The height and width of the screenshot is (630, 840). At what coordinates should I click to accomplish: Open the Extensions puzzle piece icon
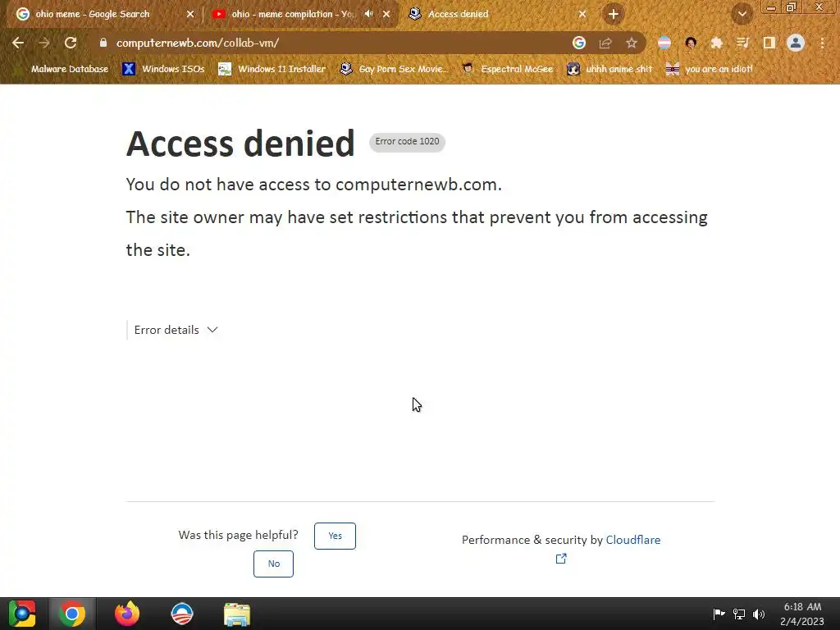point(717,43)
